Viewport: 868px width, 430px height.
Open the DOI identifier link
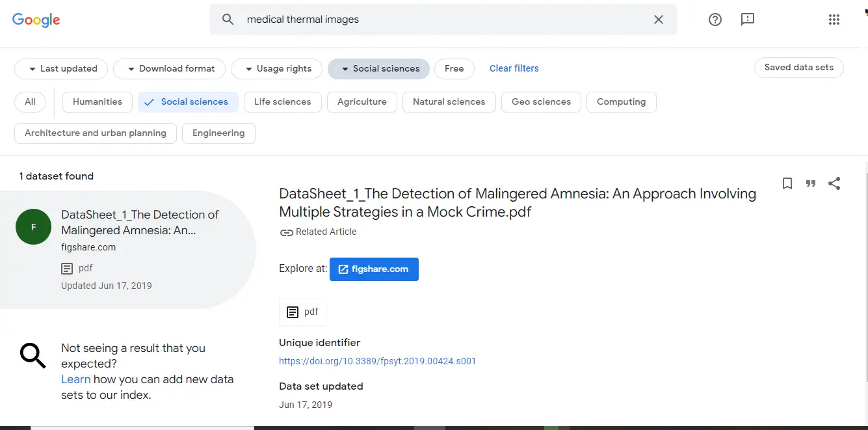click(x=377, y=360)
